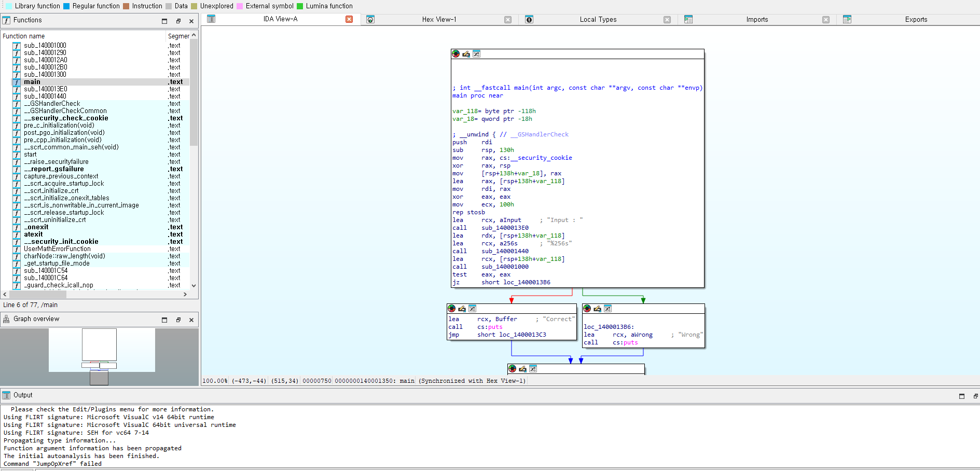Click the group icon on the "Wrong" block
Screen dimensions: 980x471
pyautogui.click(x=608, y=309)
